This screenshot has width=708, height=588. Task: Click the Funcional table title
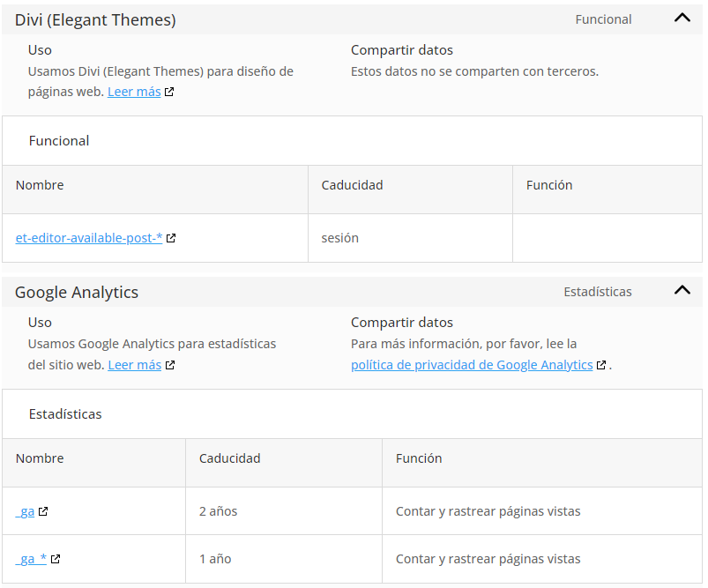coord(59,141)
